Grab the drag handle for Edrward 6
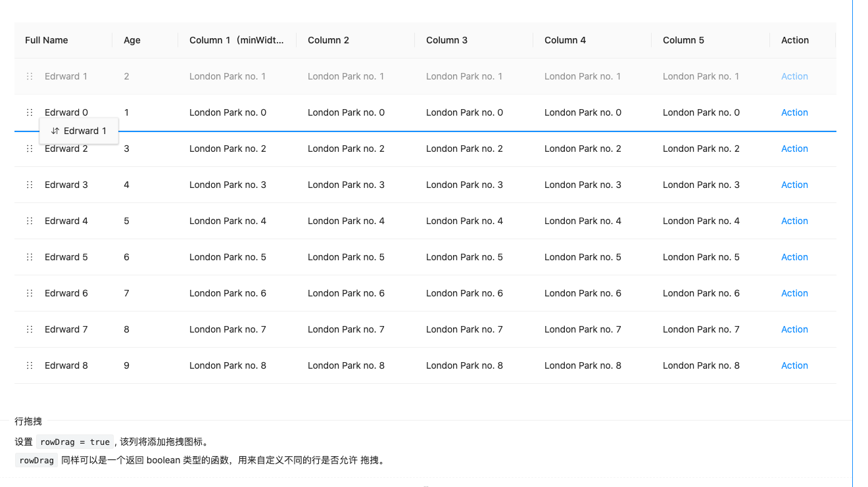This screenshot has height=487, width=868. 30,293
